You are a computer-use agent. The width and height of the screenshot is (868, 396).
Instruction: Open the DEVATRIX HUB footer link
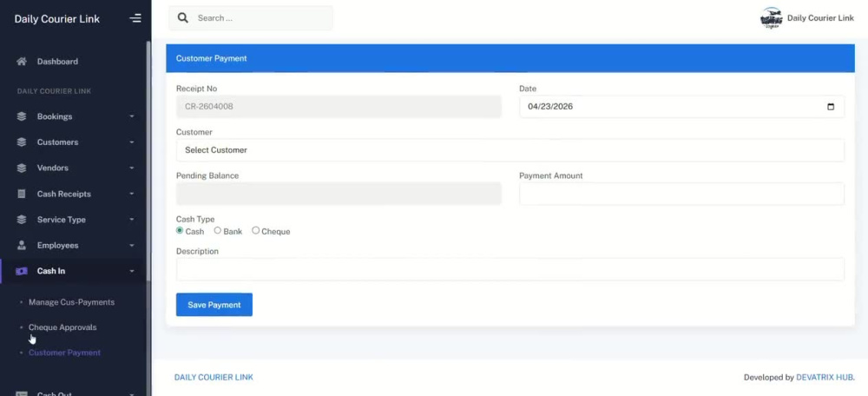(x=825, y=378)
